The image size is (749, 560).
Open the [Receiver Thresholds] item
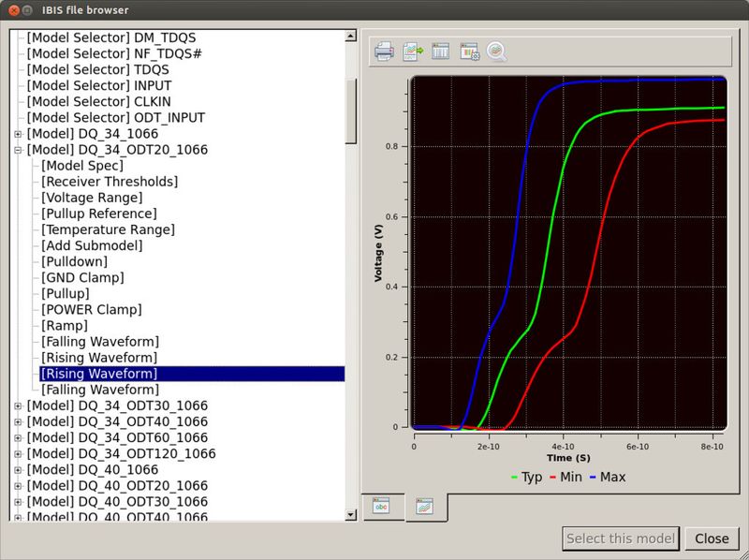(110, 182)
